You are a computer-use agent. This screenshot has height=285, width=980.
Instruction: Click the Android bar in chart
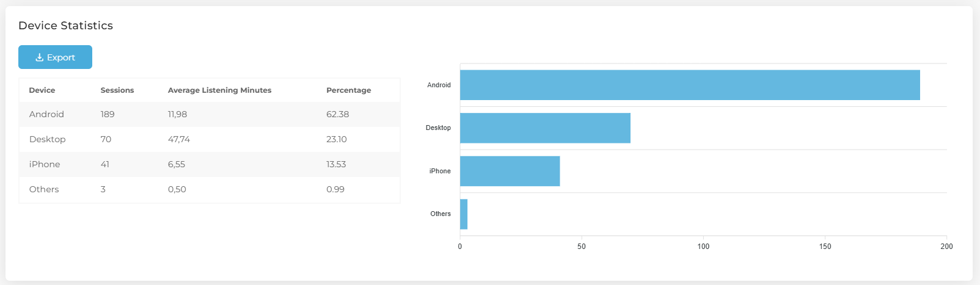690,85
